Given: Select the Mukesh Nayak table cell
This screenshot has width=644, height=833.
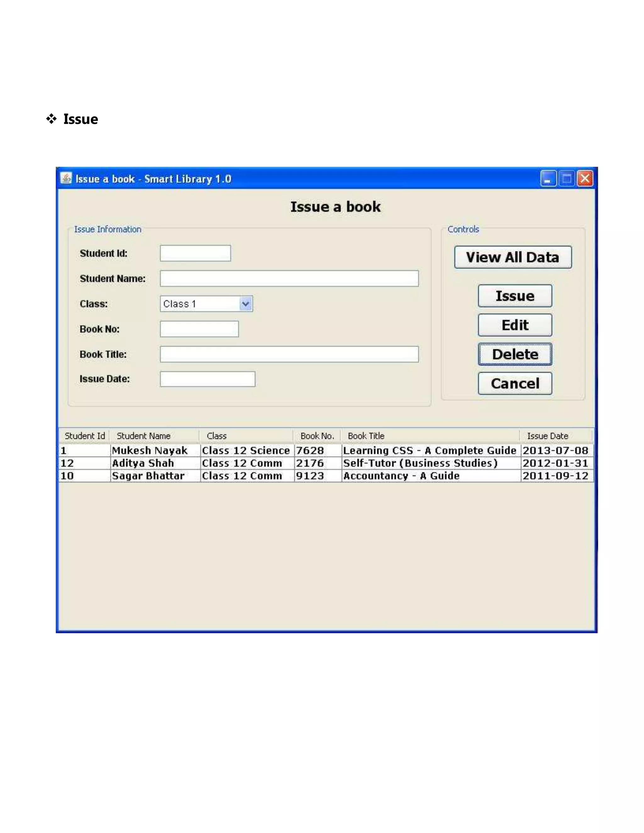Looking at the screenshot, I should pyautogui.click(x=155, y=450).
